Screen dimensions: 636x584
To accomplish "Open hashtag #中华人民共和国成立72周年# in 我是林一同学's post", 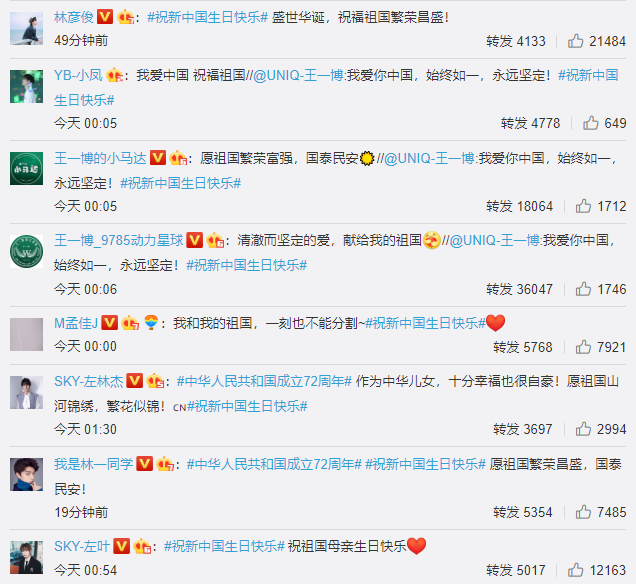I will coord(274,464).
